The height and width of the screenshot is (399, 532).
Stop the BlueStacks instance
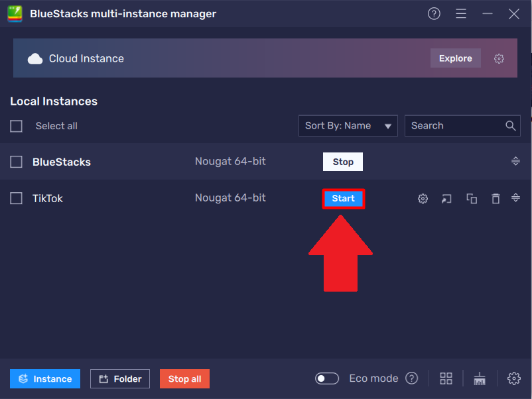tap(343, 162)
